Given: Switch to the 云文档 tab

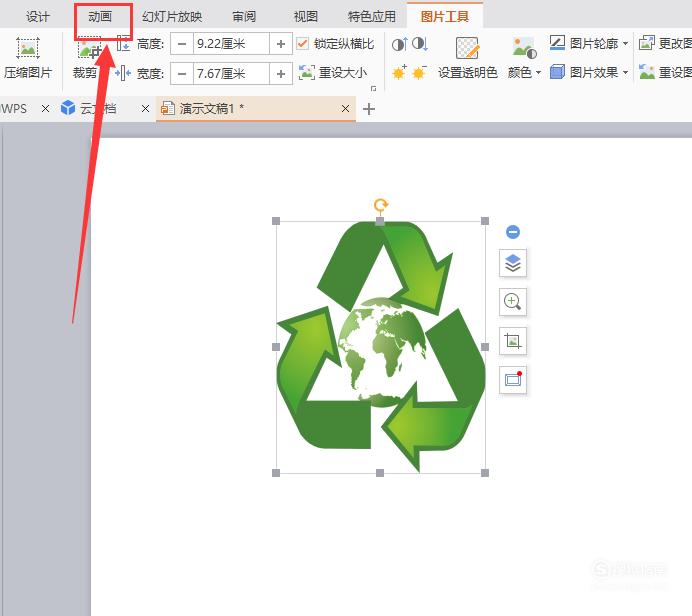Looking at the screenshot, I should (x=88, y=109).
